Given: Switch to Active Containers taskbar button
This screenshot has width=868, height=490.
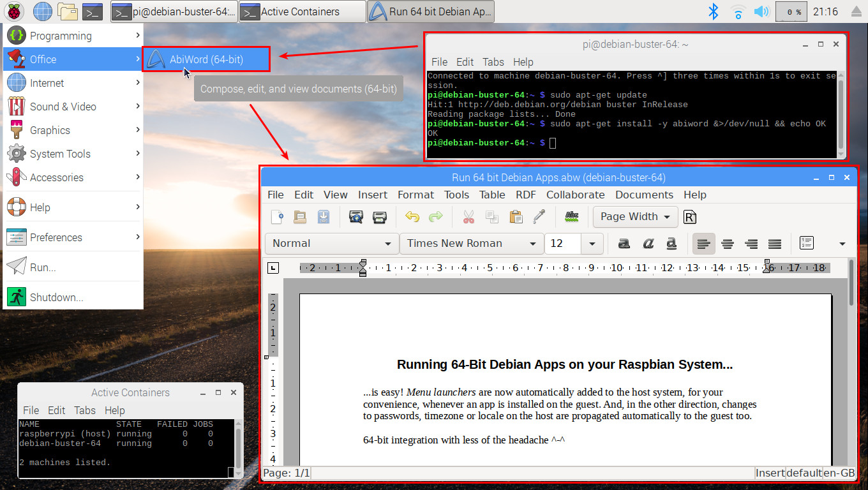Looking at the screenshot, I should tap(303, 11).
